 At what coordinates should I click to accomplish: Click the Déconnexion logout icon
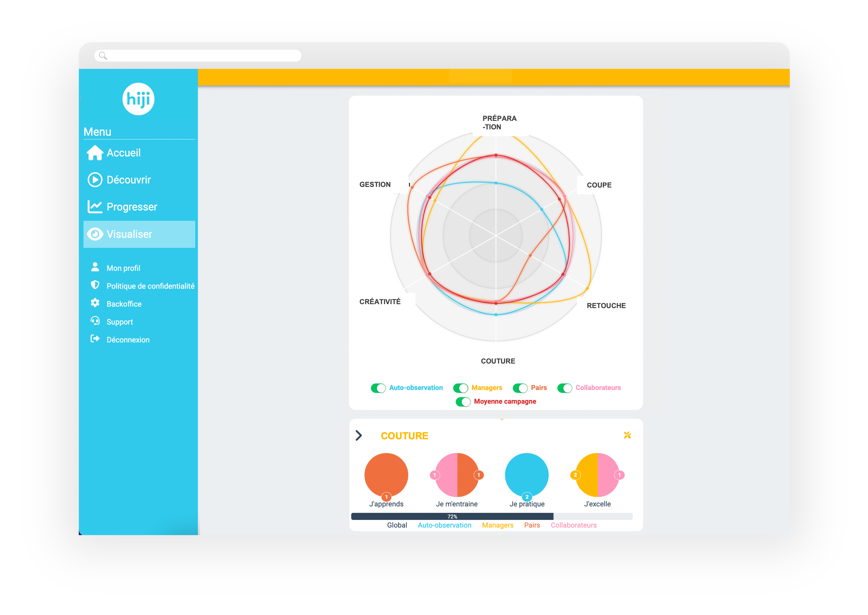point(95,339)
